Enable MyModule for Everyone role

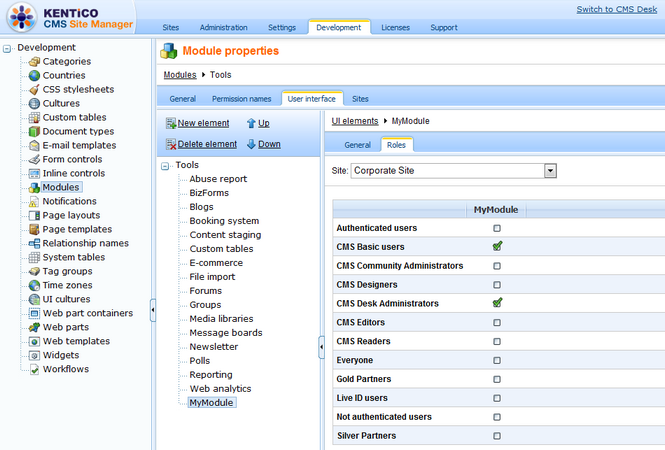[497, 361]
